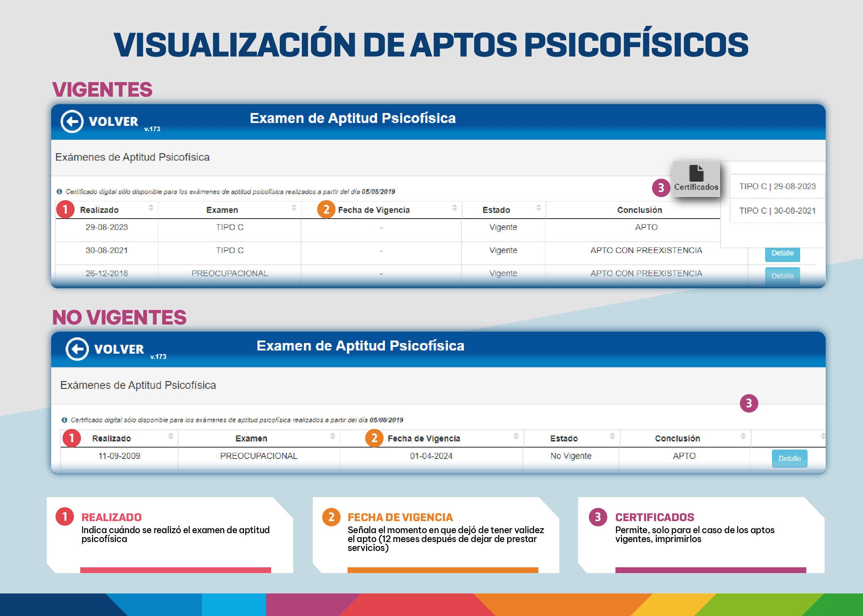Click the 11-09-2009 date cell
863x616 pixels.
[119, 456]
